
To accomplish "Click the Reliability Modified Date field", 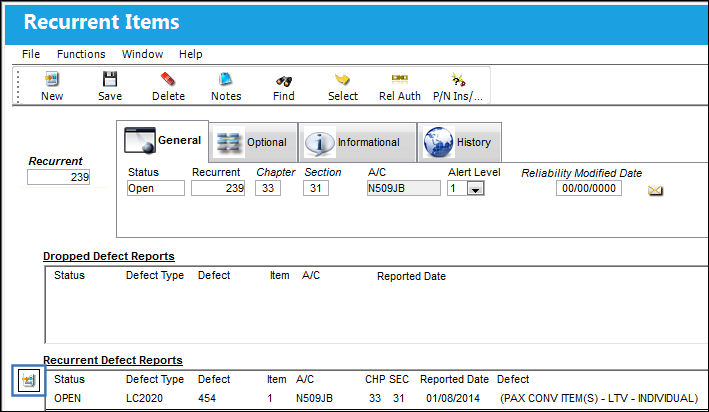I will click(589, 188).
